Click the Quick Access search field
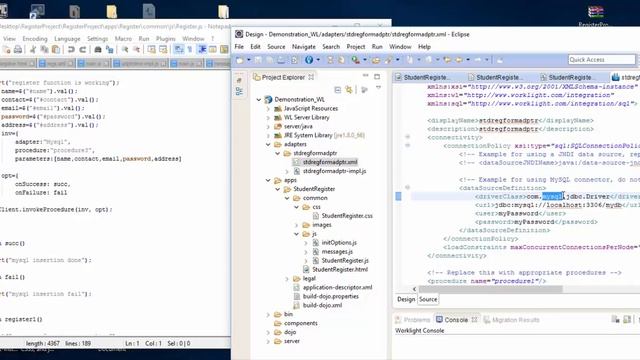 click(602, 60)
